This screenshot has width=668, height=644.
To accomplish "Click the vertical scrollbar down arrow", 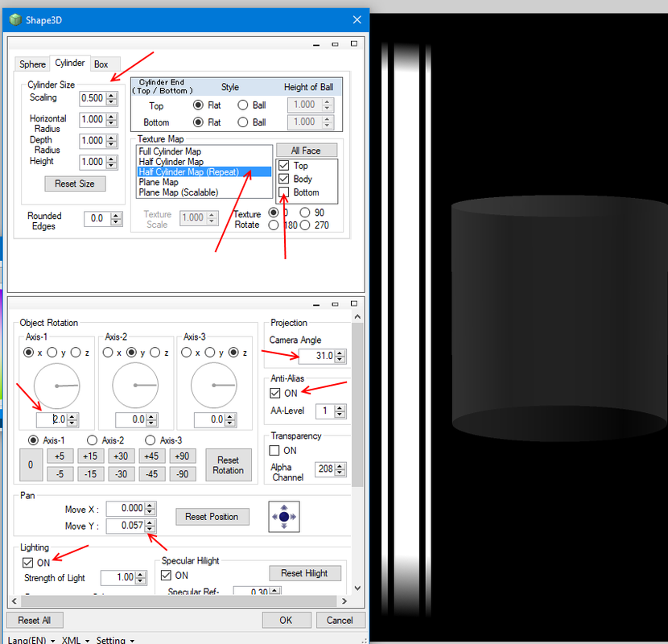I will click(x=357, y=588).
